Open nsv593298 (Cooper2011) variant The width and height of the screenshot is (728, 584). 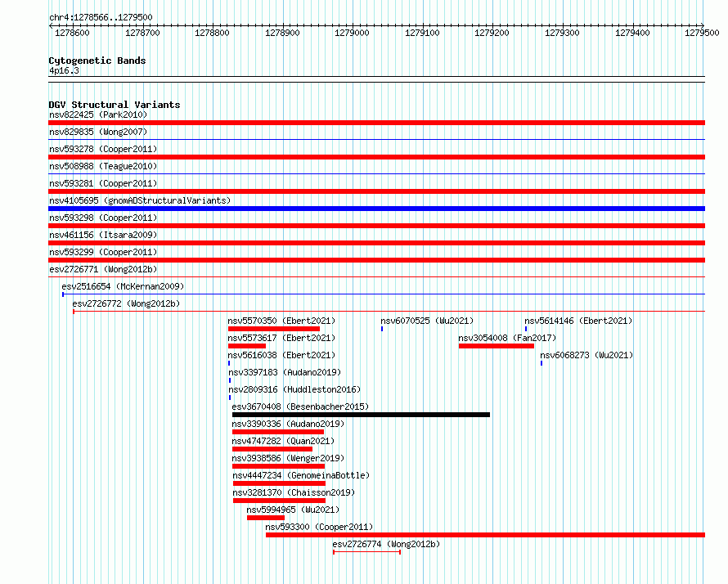pos(103,218)
